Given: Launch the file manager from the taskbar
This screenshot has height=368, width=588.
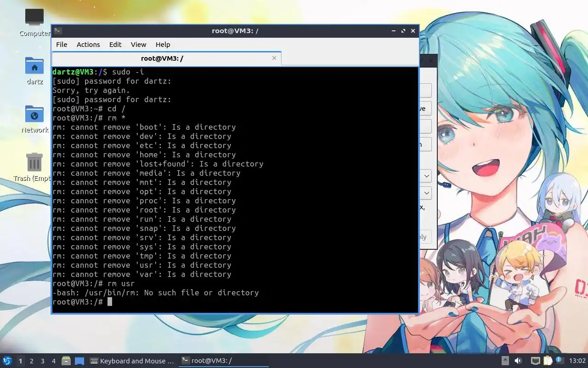Looking at the screenshot, I should click(x=66, y=361).
